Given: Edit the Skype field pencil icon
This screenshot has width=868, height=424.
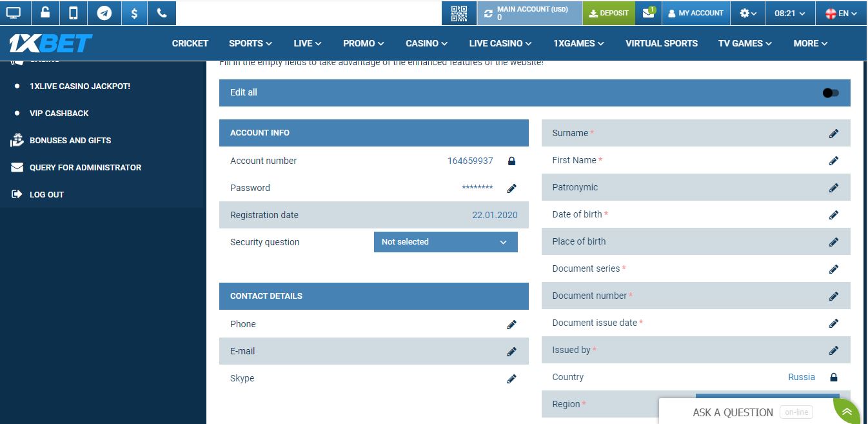Looking at the screenshot, I should pyautogui.click(x=511, y=379).
